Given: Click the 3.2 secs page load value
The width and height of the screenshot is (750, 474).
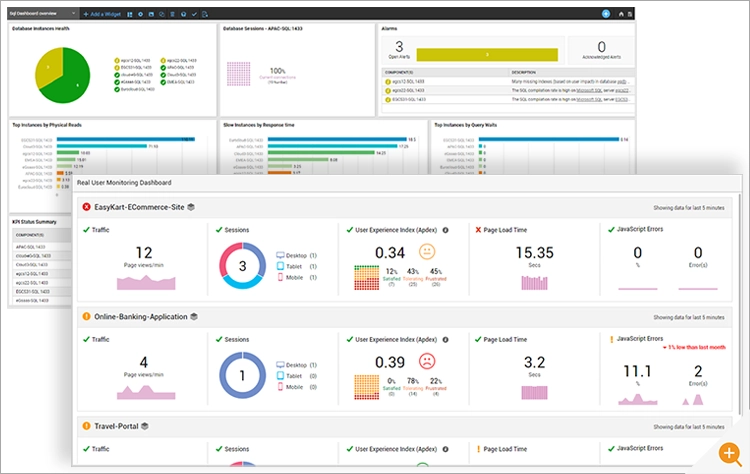Looking at the screenshot, I should point(534,362).
